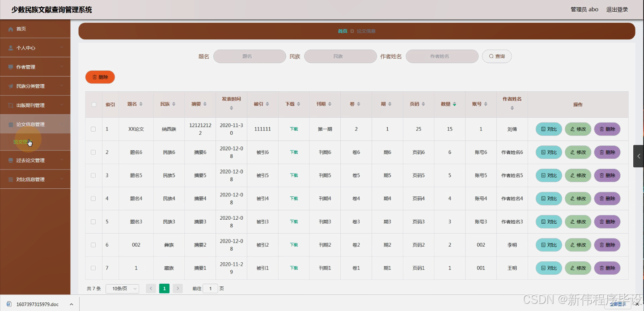Screen dimensions: 644x311
Task: Sort by the 账号 column arrows
Action: pos(486,104)
